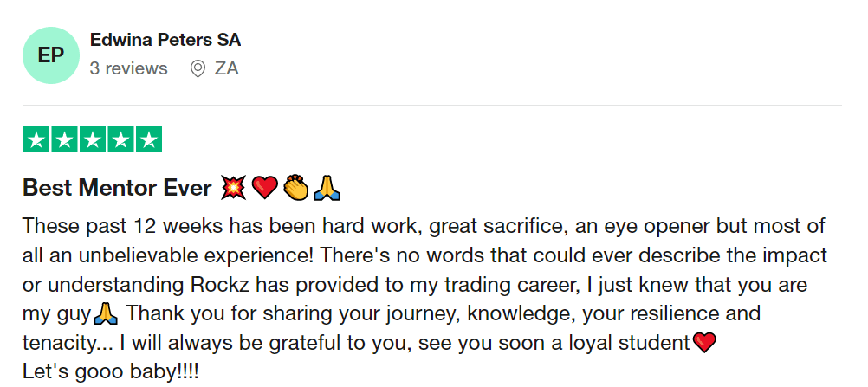This screenshot has width=868, height=387.
Task: Click the "3 reviews" count
Action: pyautogui.click(x=129, y=68)
